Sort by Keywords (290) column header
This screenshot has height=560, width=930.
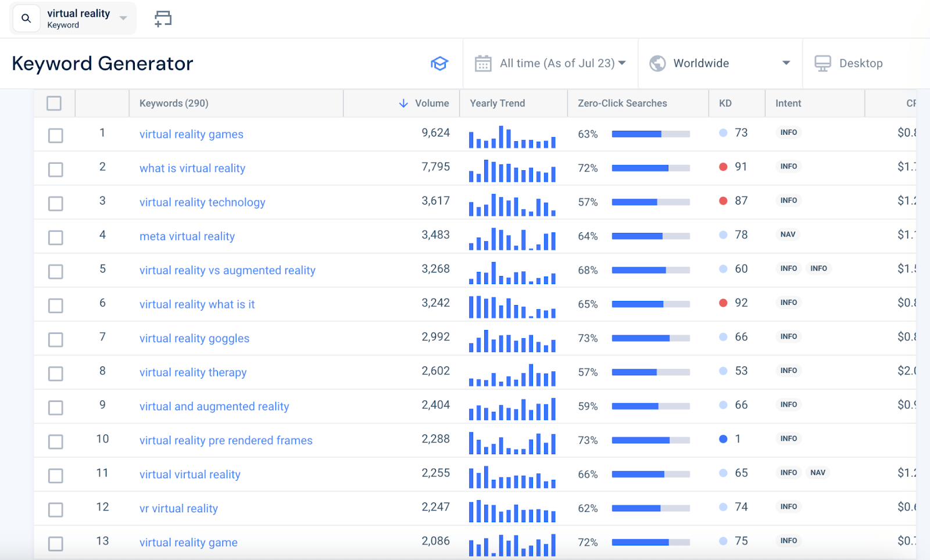pyautogui.click(x=174, y=103)
